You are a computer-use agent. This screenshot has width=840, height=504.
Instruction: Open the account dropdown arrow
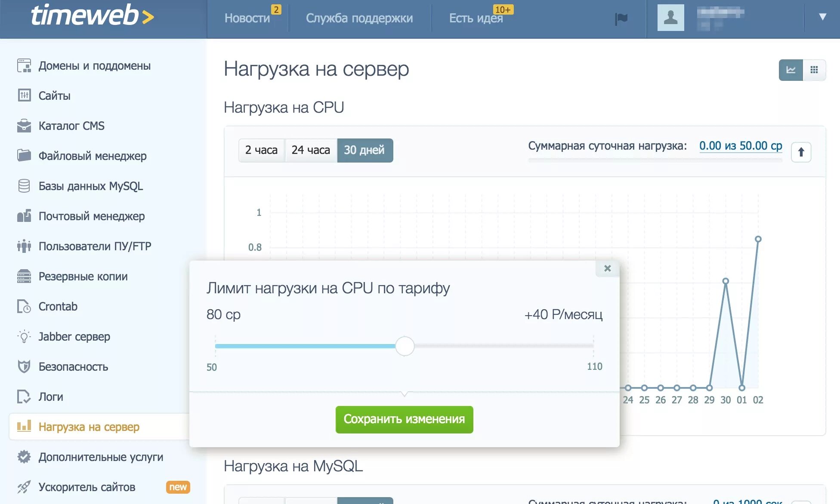click(822, 17)
